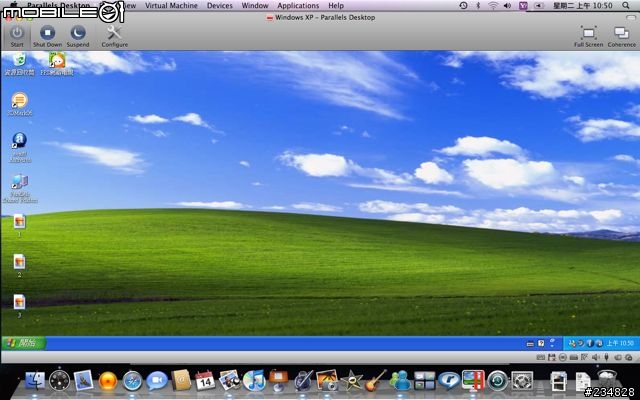Open Preview from the Dock
The width and height of the screenshot is (640, 400).
(229, 380)
